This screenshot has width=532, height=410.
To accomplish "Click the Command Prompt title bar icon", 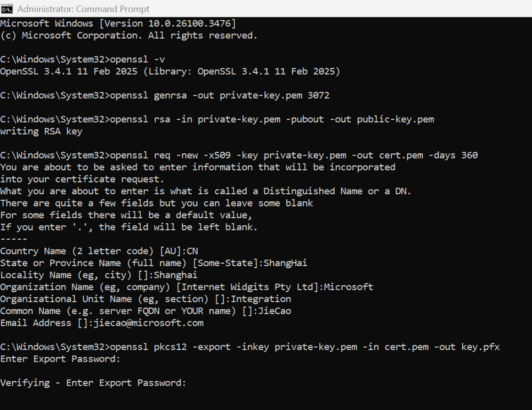I will [6, 9].
